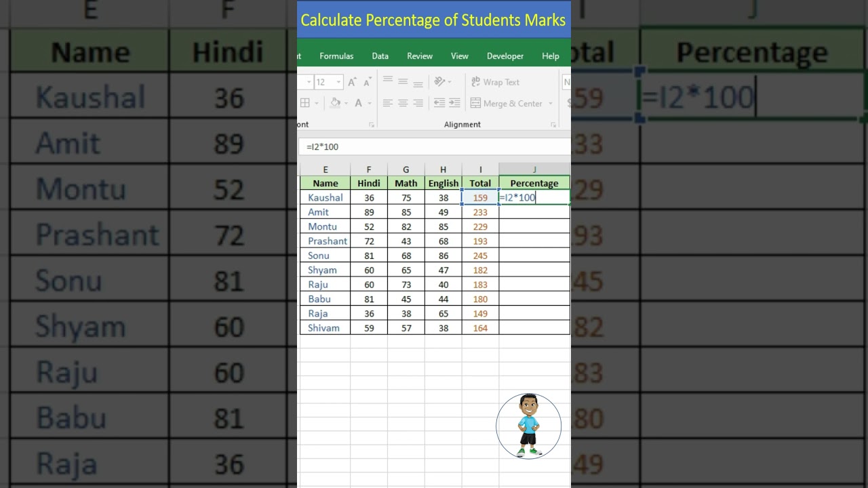Screen dimensions: 868x488
Task: Click the Merge & Center button
Action: click(506, 103)
